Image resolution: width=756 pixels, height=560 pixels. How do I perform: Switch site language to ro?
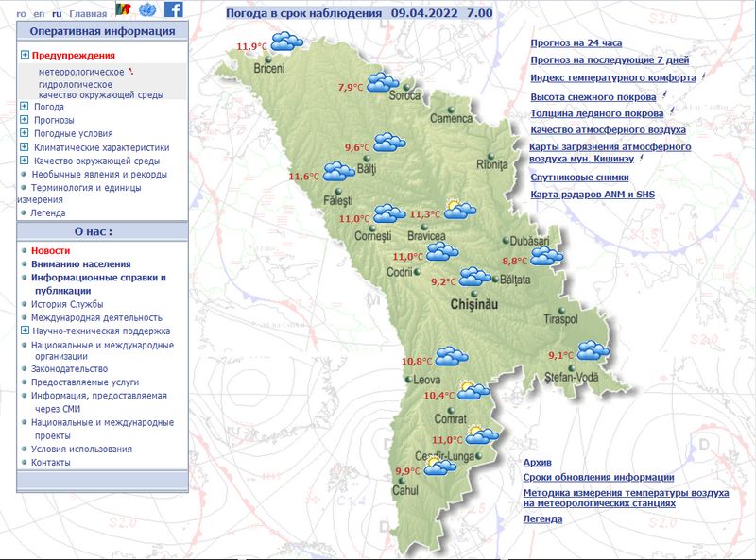21,14
